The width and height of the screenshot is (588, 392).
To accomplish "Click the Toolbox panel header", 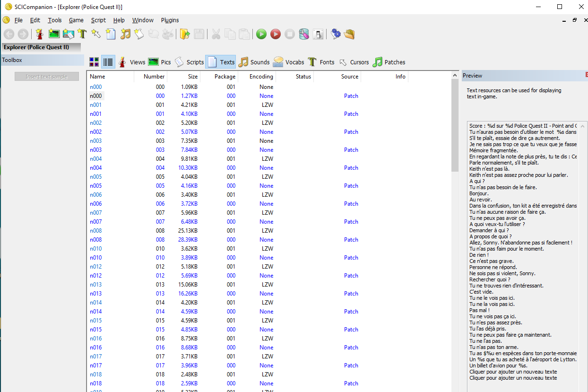I will click(43, 60).
